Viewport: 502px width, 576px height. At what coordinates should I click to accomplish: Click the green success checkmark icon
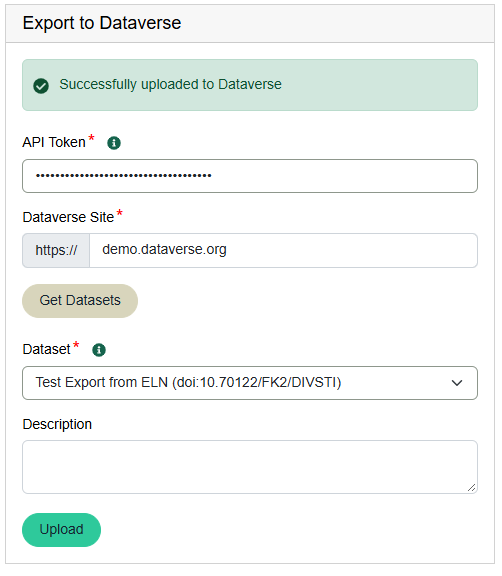(41, 86)
